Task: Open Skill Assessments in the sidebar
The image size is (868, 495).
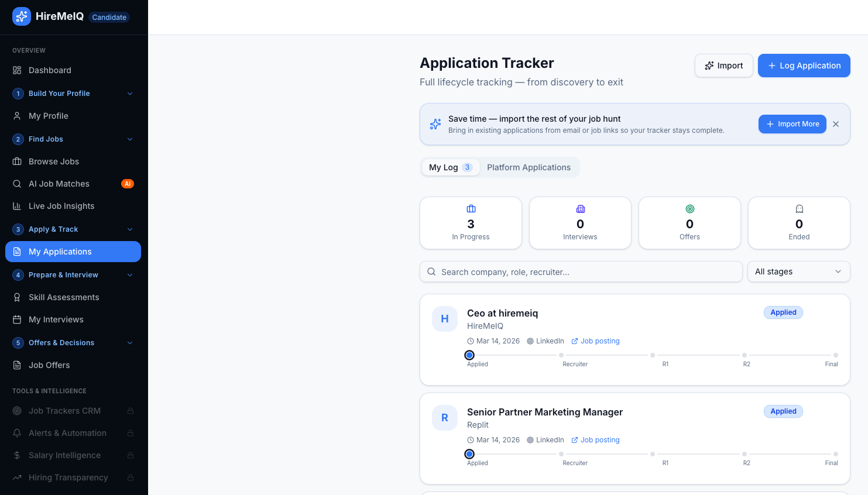Action: (x=73, y=297)
